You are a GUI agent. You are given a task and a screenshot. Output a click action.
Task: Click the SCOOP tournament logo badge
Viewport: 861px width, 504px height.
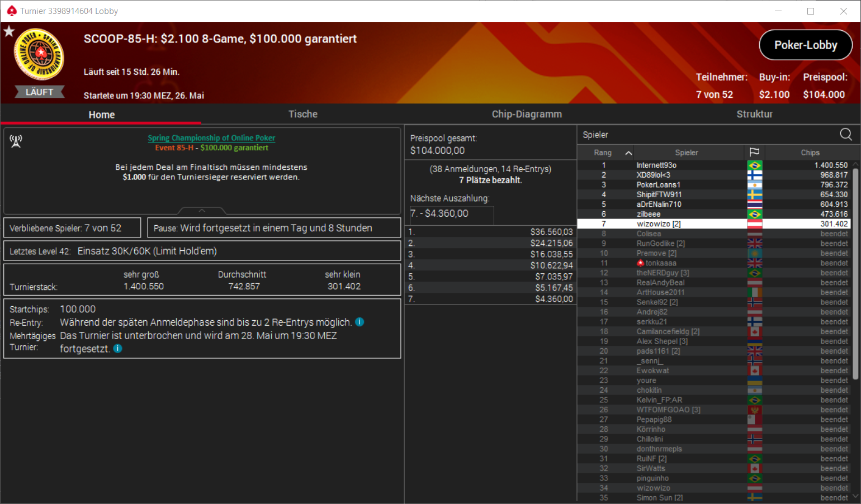pyautogui.click(x=39, y=55)
